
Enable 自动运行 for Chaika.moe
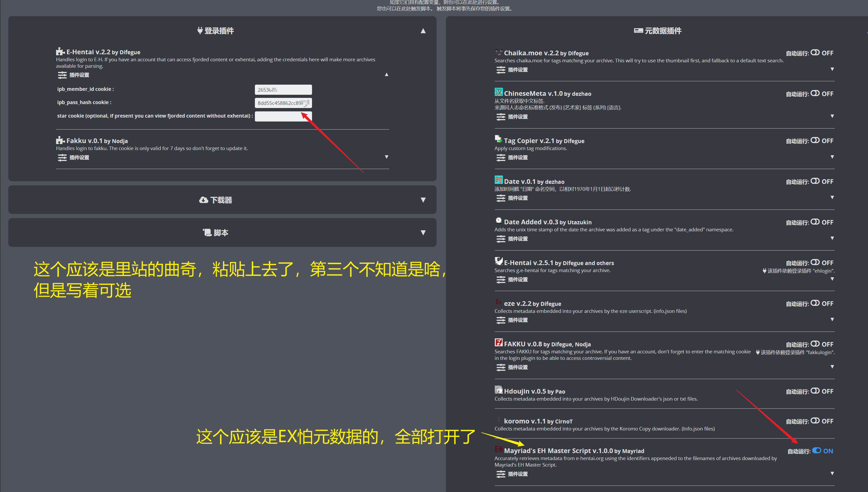click(815, 53)
